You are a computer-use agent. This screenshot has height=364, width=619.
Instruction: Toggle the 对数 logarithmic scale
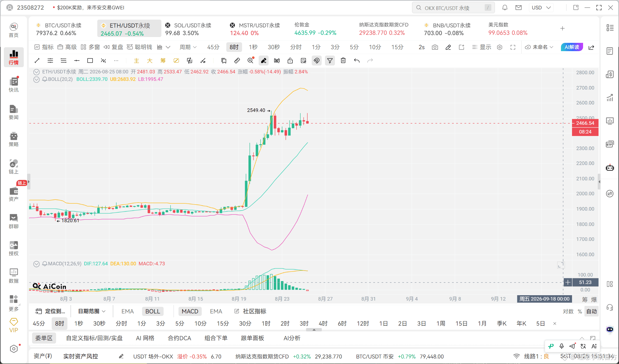[568, 311]
